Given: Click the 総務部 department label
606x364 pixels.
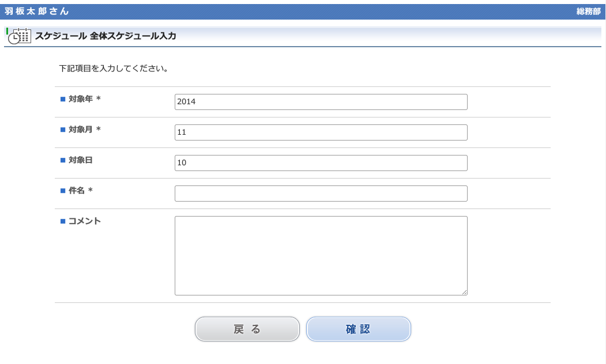Looking at the screenshot, I should (589, 12).
